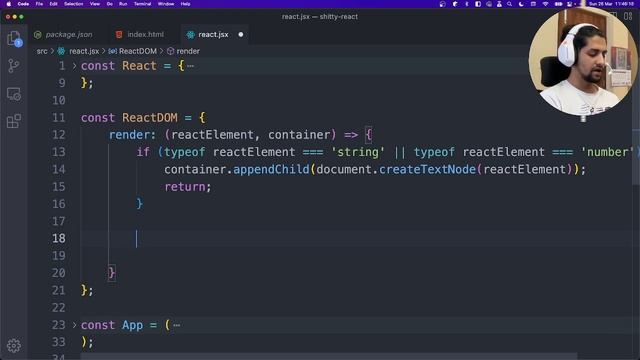Open the Terminal menu

[x=142, y=4]
